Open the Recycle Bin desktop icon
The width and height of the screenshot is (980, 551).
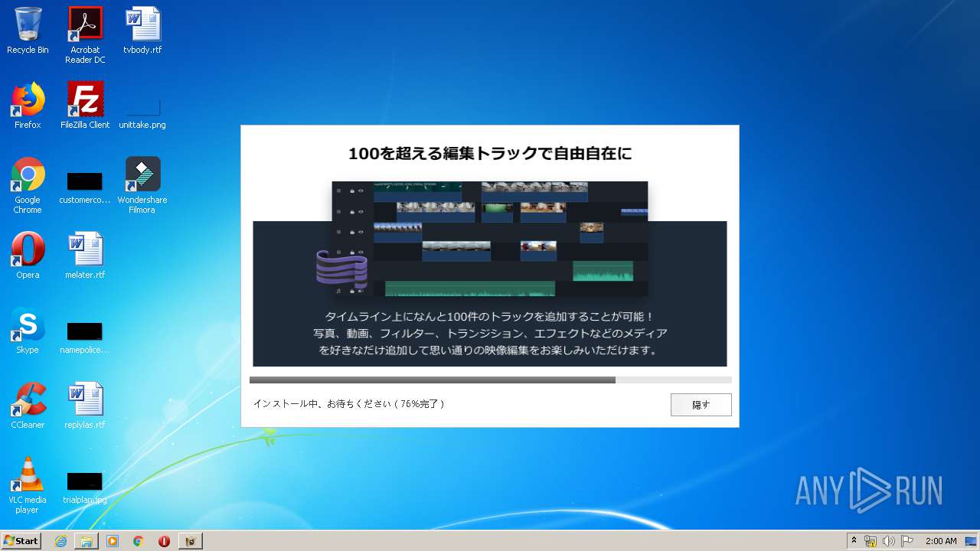pos(28,31)
